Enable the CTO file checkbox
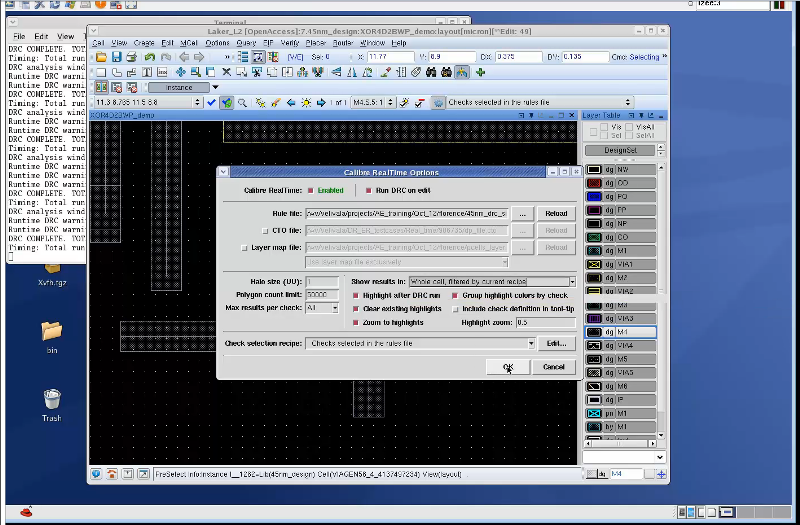Viewport: 800px width, 525px height. 265,231
